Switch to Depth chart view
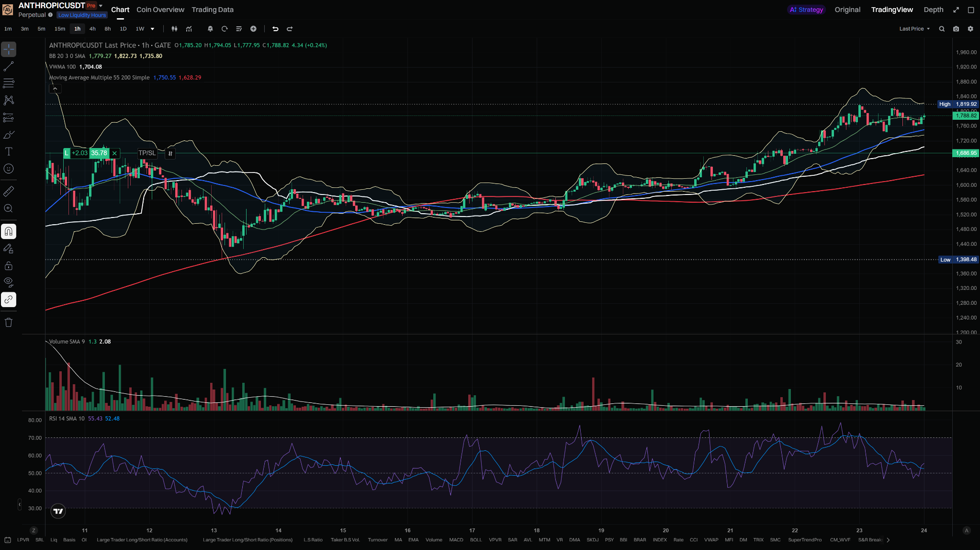Viewport: 980px width, 550px height. point(934,10)
